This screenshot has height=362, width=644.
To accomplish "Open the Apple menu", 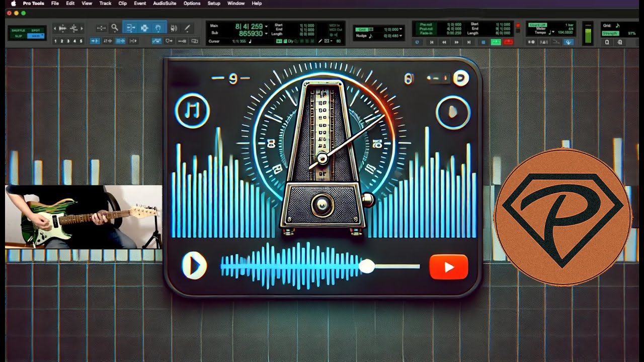I will point(14,3).
